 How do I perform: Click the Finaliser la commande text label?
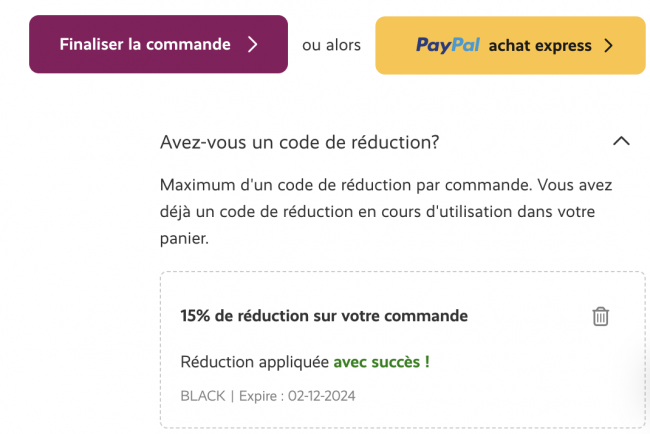(145, 44)
